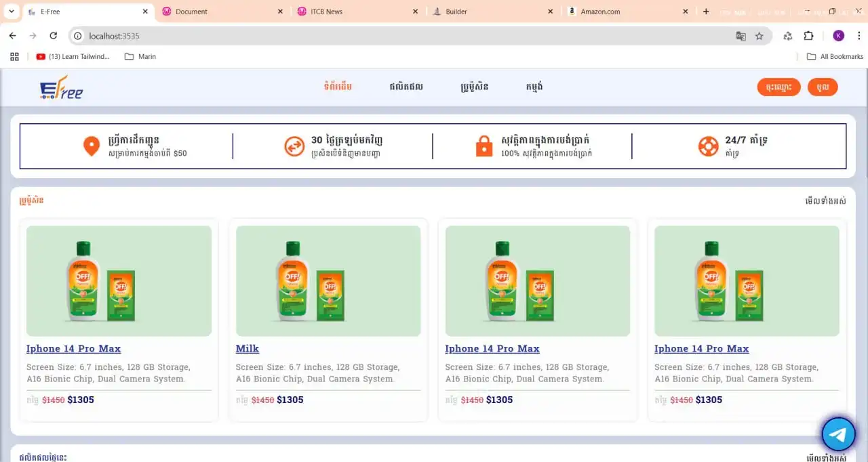Open the orange home nav link ទំព័រដើម

(x=338, y=87)
